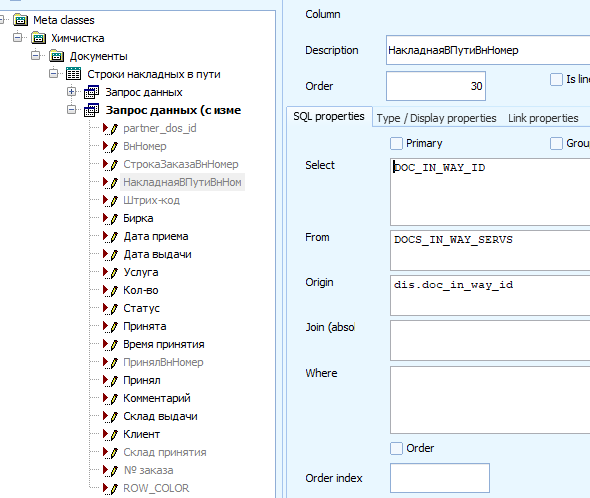
Task: Collapse the Строки накладных в пути node
Action: click(x=53, y=73)
